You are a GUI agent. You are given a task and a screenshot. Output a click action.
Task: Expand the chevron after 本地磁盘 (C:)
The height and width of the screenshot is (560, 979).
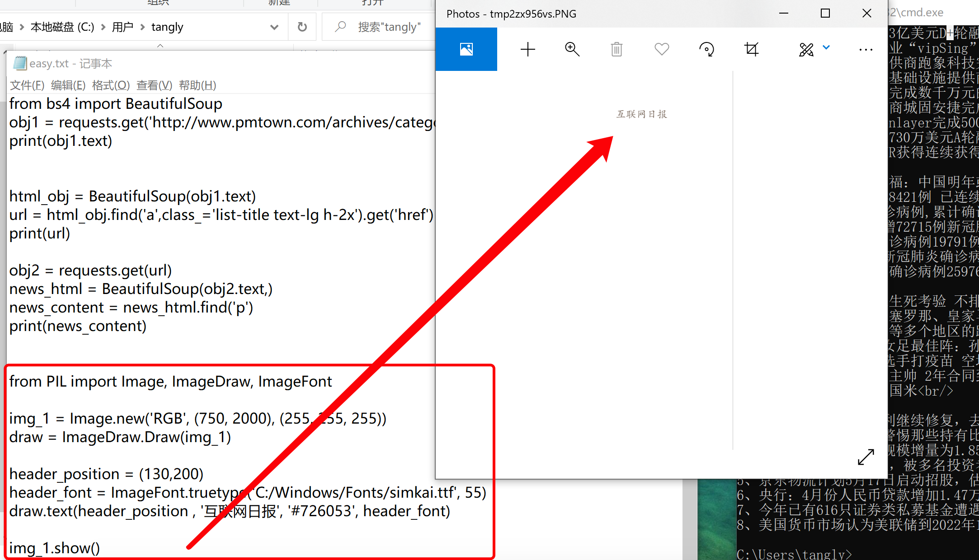point(103,27)
